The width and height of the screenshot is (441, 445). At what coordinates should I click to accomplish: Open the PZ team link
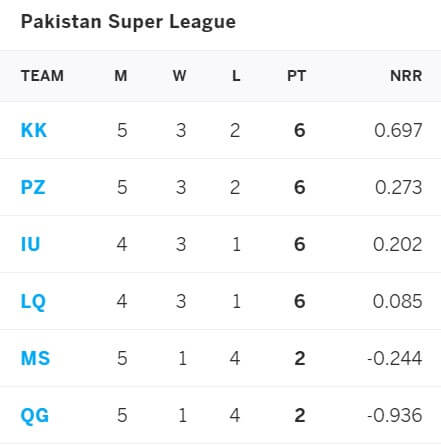[x=33, y=187]
